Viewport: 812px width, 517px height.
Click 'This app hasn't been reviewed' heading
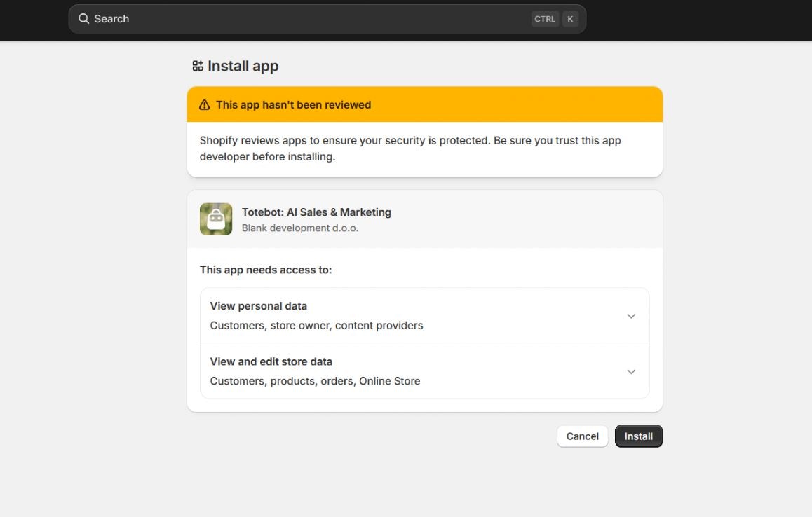coord(294,104)
